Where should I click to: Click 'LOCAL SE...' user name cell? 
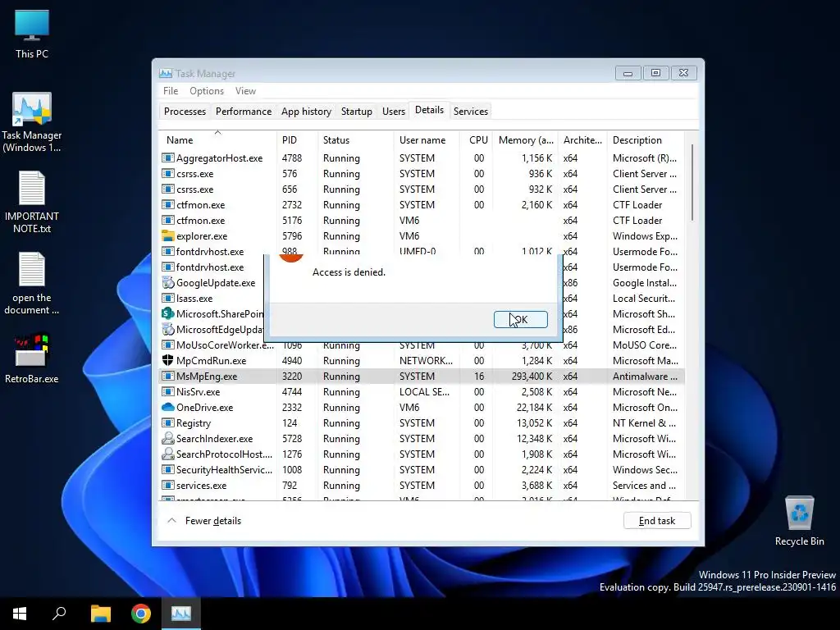click(424, 391)
